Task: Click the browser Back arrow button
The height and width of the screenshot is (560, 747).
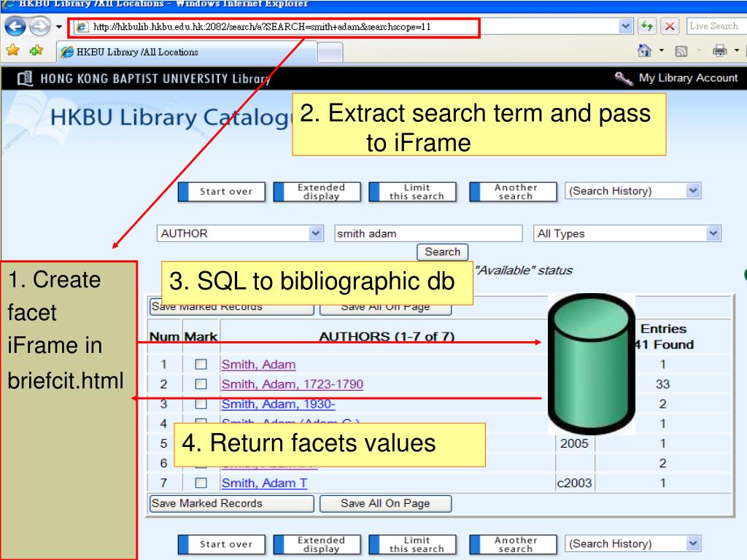Action: (15, 26)
